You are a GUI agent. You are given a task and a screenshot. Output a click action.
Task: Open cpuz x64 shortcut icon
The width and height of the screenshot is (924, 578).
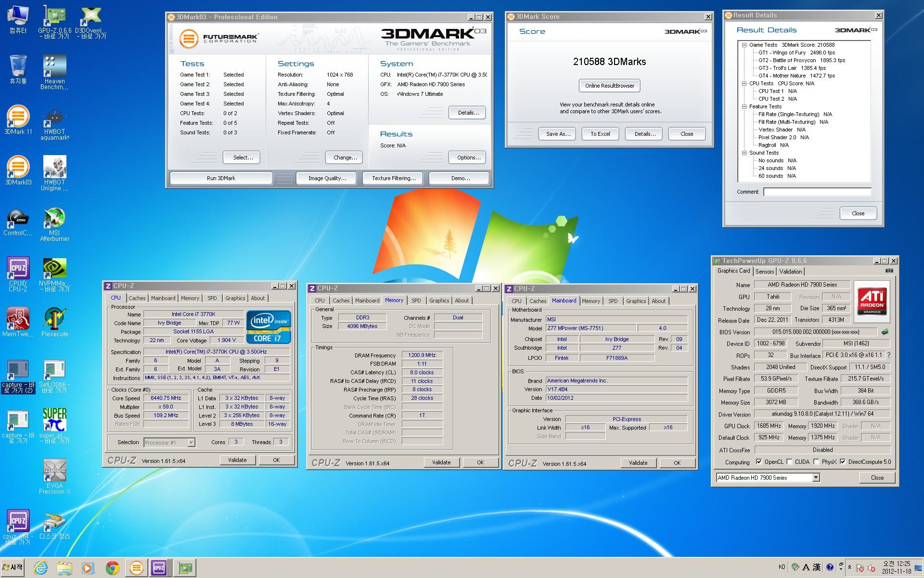coord(18,527)
